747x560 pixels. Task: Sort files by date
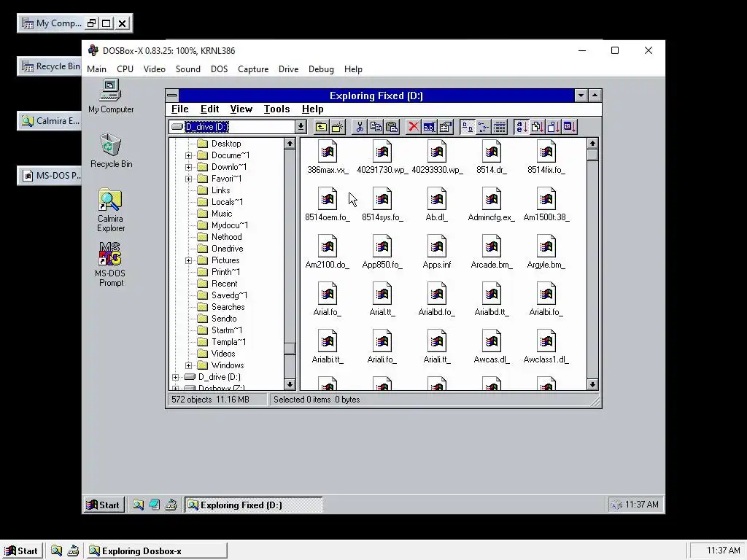pyautogui.click(x=570, y=127)
